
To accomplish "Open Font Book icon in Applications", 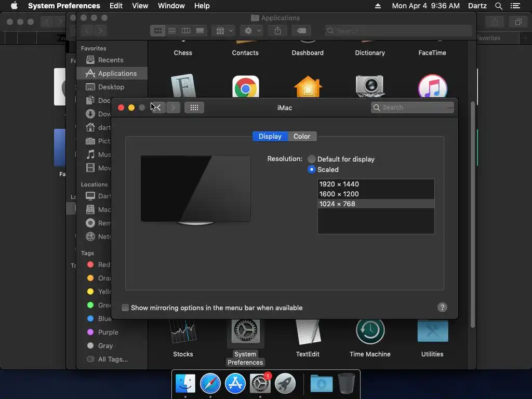I will coord(183,86).
